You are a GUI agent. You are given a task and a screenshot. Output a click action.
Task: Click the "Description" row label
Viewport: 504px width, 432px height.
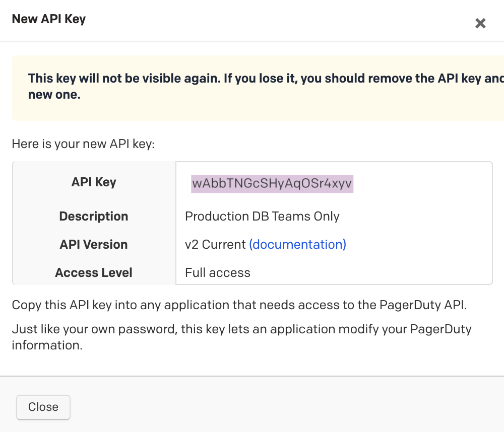(94, 217)
